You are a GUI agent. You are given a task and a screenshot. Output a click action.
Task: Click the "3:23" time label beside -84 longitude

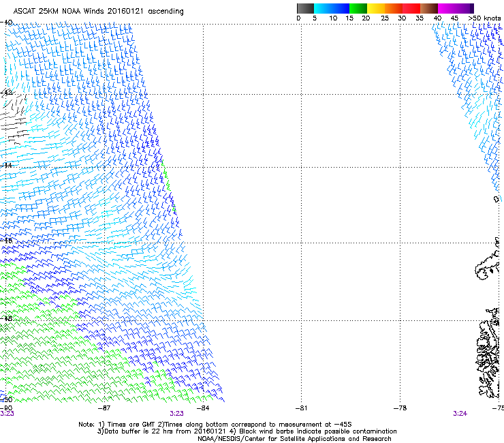(x=177, y=414)
